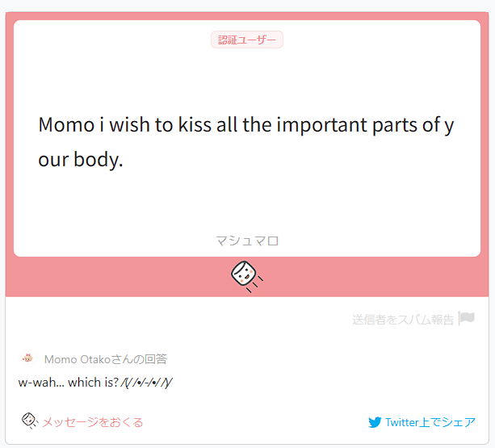The width and height of the screenshot is (495, 448).
Task: Click the word "Twitter" in share link
Action: (402, 422)
